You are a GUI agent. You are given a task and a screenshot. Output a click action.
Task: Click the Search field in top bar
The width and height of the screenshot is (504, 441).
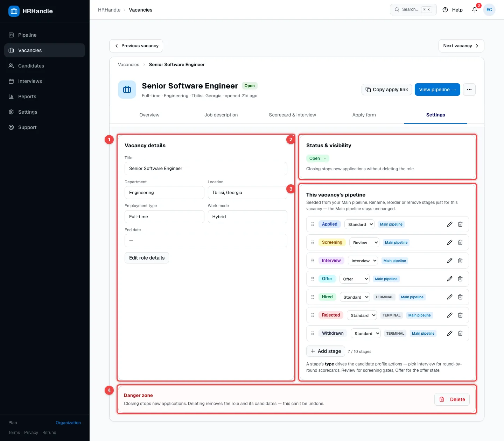click(x=413, y=10)
